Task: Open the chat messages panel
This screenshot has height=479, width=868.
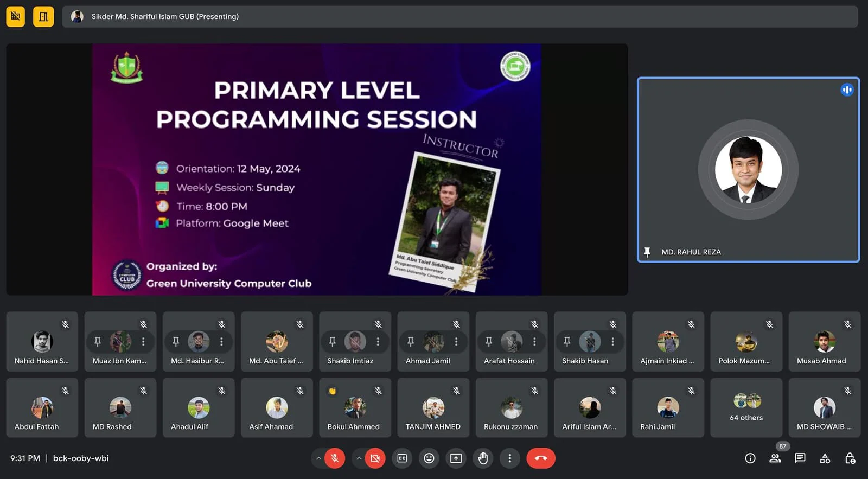Action: (x=800, y=458)
